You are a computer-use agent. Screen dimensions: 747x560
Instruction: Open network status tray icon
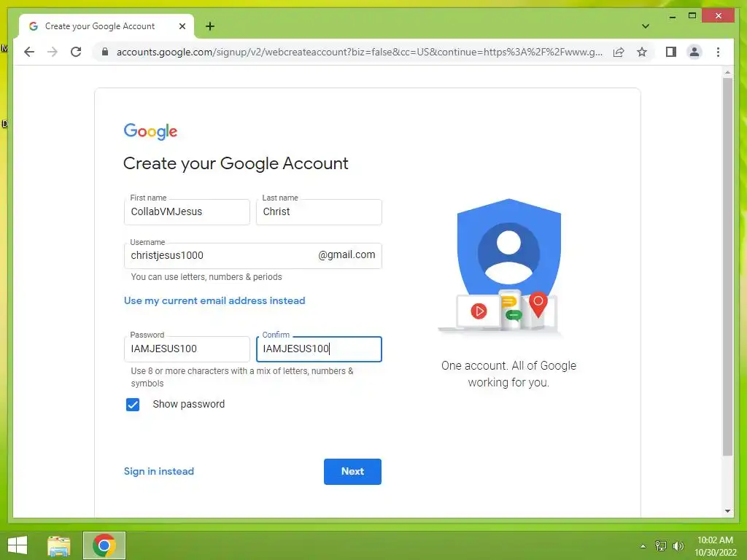661,545
